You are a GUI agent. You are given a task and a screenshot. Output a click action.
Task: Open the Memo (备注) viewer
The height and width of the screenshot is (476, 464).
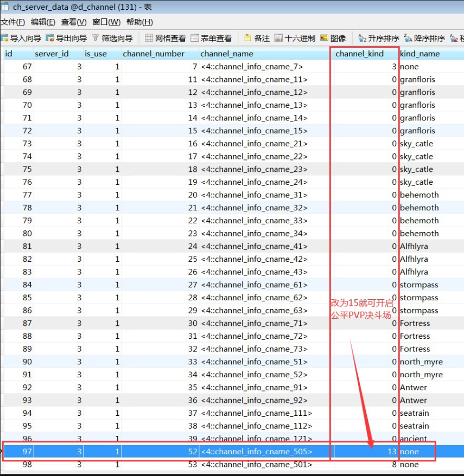click(257, 38)
